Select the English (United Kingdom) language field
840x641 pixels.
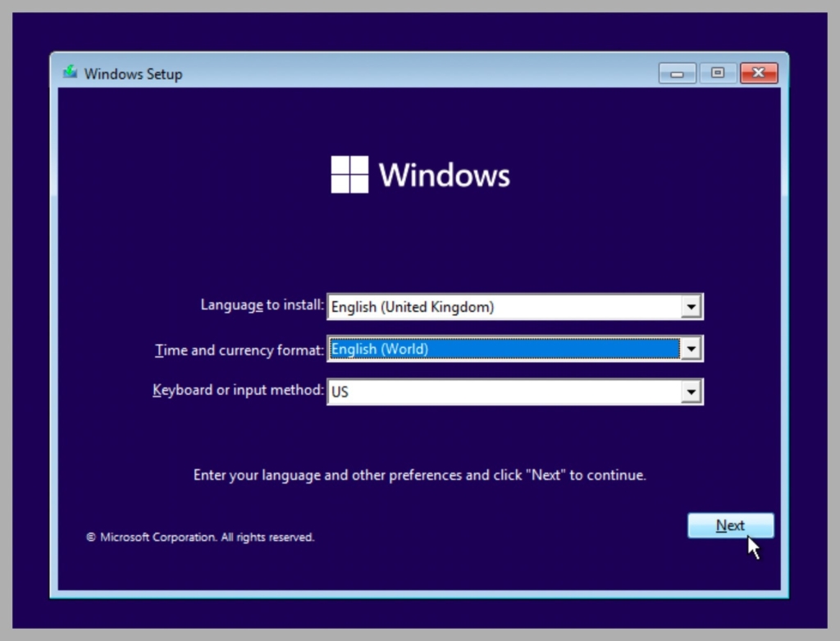(x=504, y=307)
